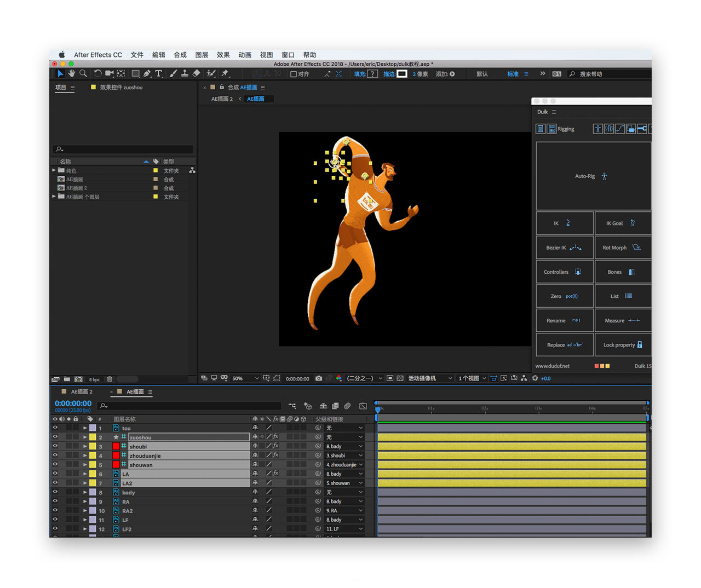This screenshot has height=588, width=701.
Task: Expand the AE插画 个图层 folder
Action: click(x=54, y=197)
